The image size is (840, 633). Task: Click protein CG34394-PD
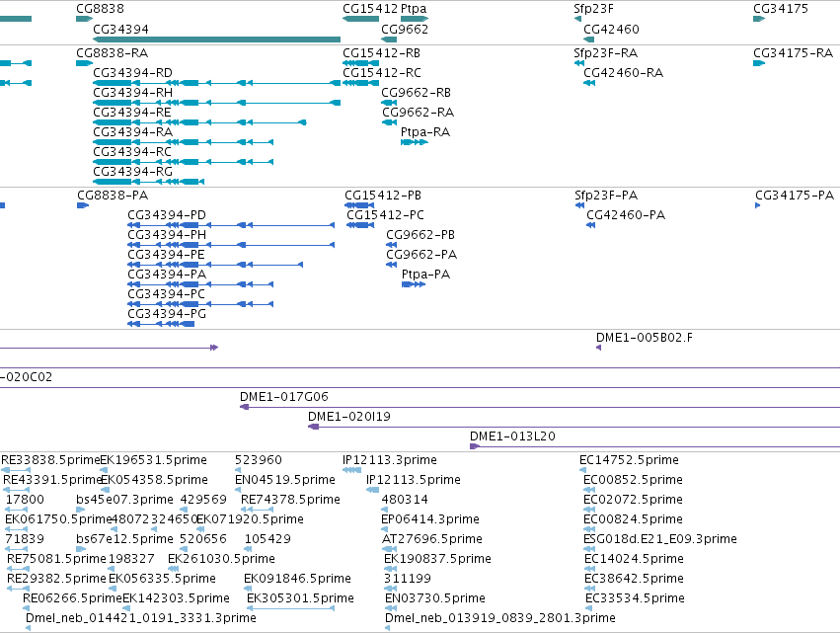click(x=167, y=215)
